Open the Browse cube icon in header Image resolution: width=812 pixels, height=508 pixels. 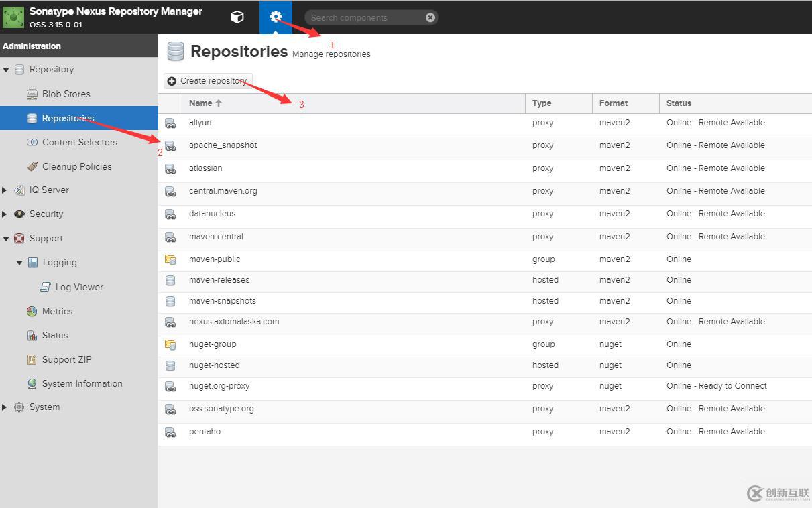point(237,17)
